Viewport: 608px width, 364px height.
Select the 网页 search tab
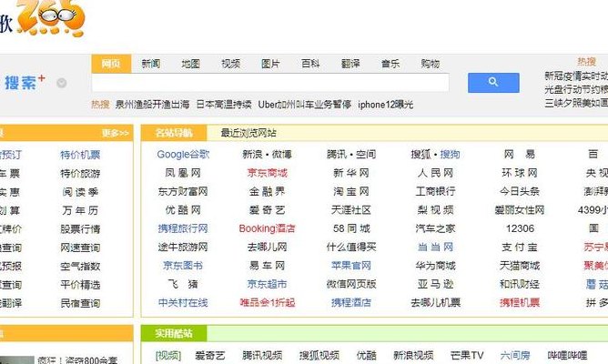tap(111, 64)
